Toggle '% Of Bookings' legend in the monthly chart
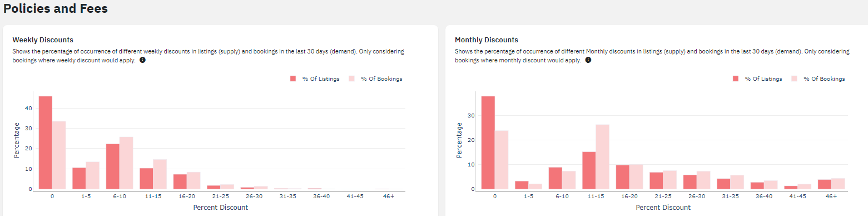The image size is (868, 216). [818, 78]
